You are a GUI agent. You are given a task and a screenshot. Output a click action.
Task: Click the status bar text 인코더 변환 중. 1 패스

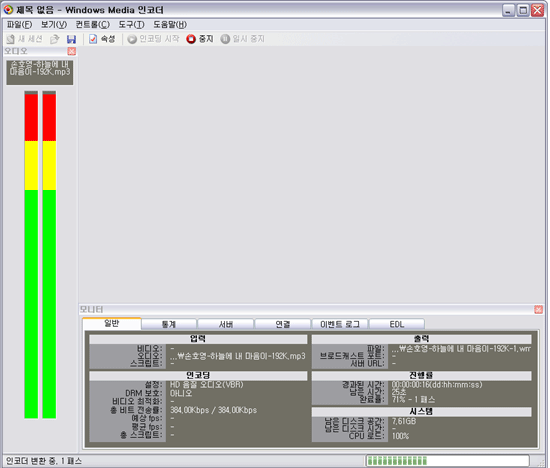click(x=43, y=461)
